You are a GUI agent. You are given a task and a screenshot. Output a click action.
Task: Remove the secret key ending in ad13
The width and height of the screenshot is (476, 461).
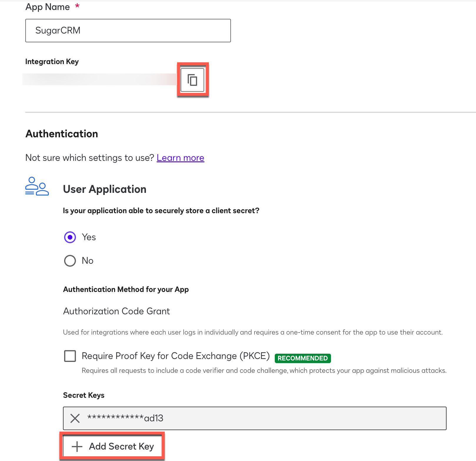(75, 418)
